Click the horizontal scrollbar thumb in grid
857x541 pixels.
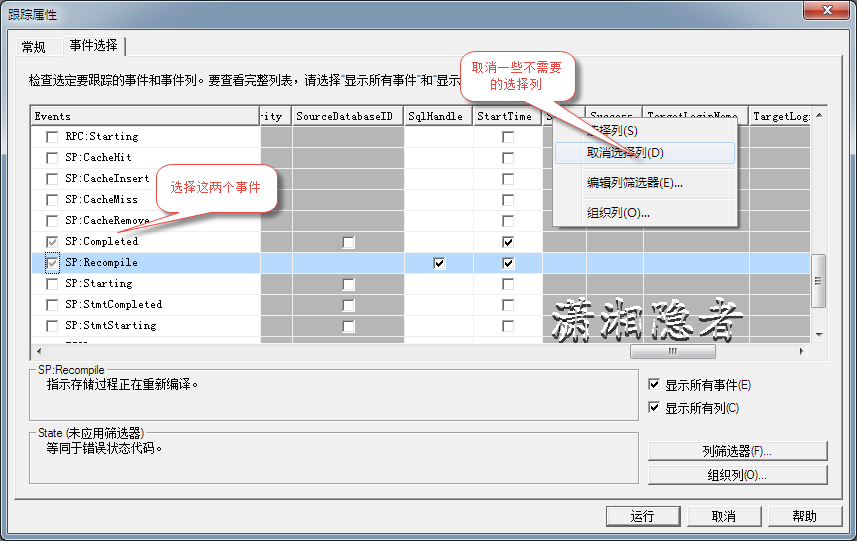tap(673, 351)
